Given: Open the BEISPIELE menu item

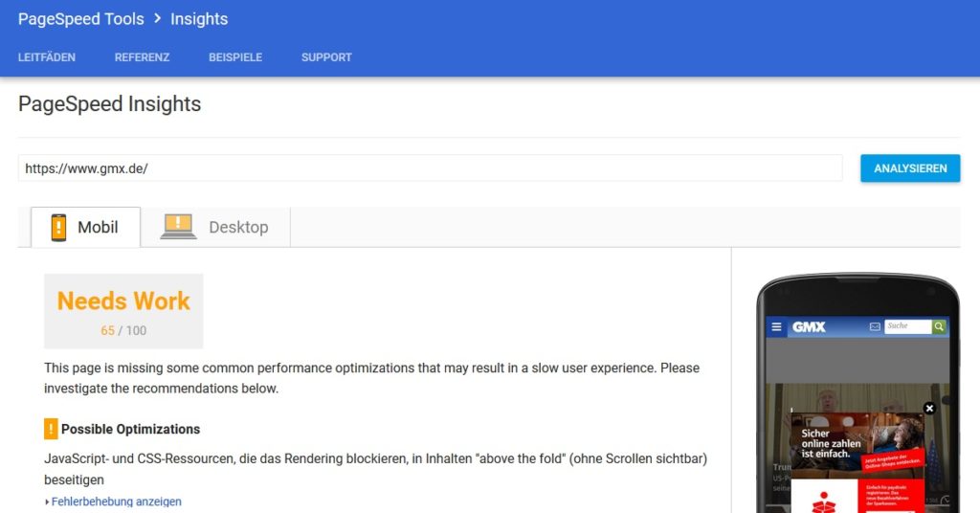Looking at the screenshot, I should click(235, 56).
